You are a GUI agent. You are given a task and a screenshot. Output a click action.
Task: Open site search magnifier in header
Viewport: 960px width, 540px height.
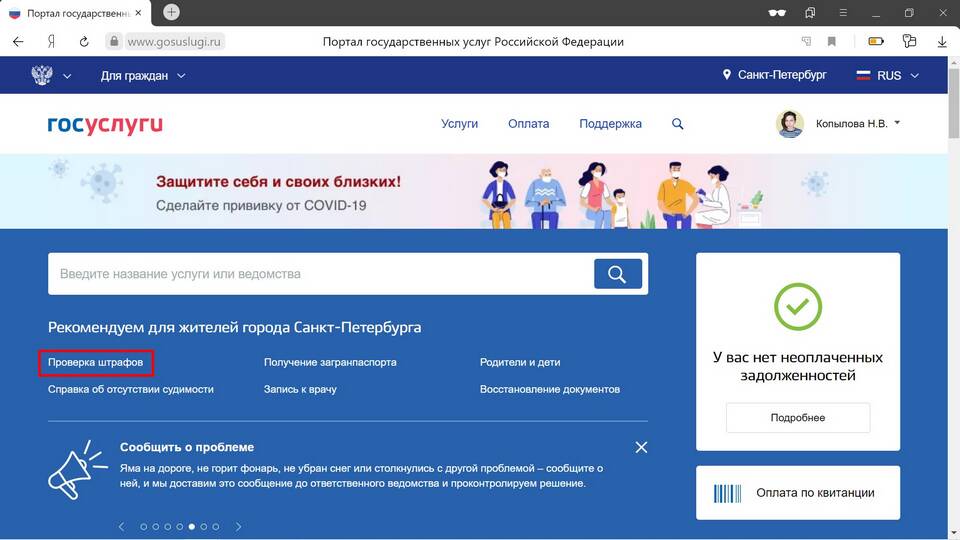tap(677, 124)
